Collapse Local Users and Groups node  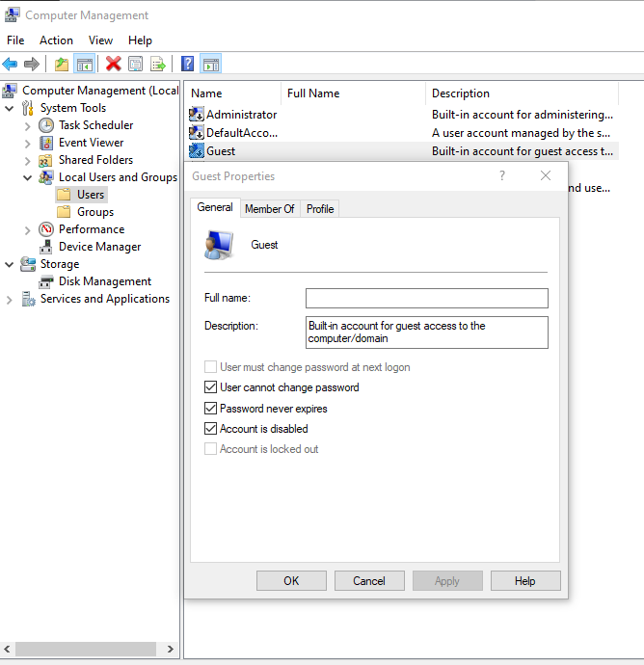tap(28, 178)
